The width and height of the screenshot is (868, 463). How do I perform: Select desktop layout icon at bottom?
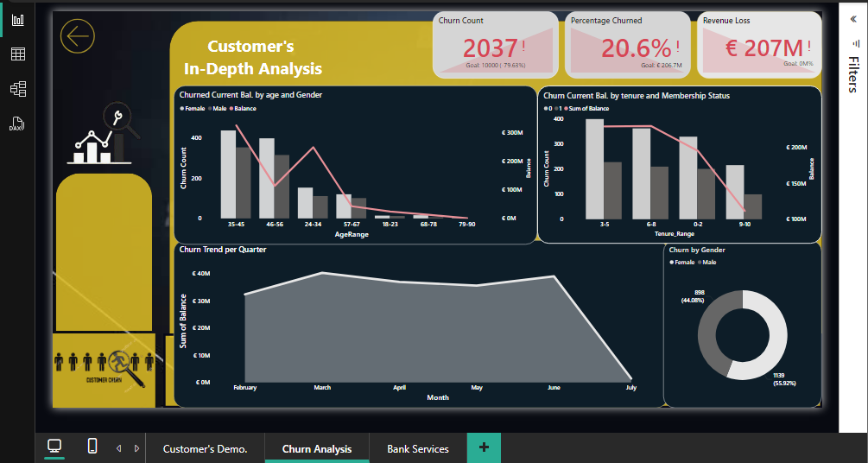[54, 446]
